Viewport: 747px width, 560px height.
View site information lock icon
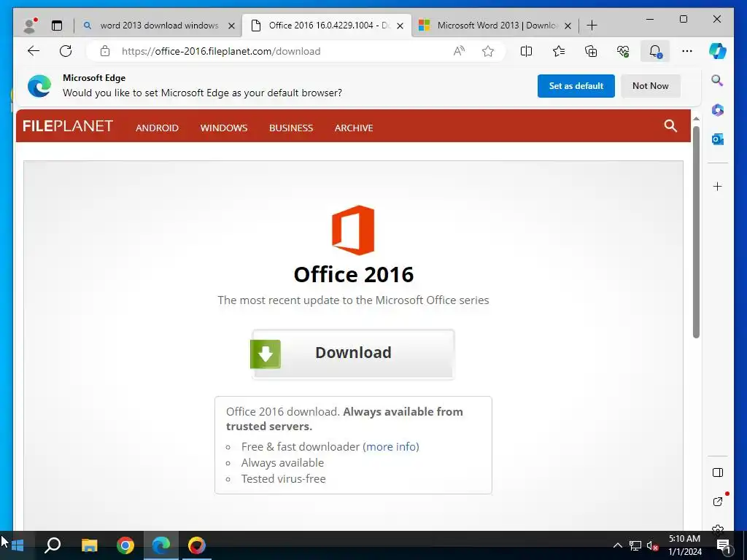point(105,51)
